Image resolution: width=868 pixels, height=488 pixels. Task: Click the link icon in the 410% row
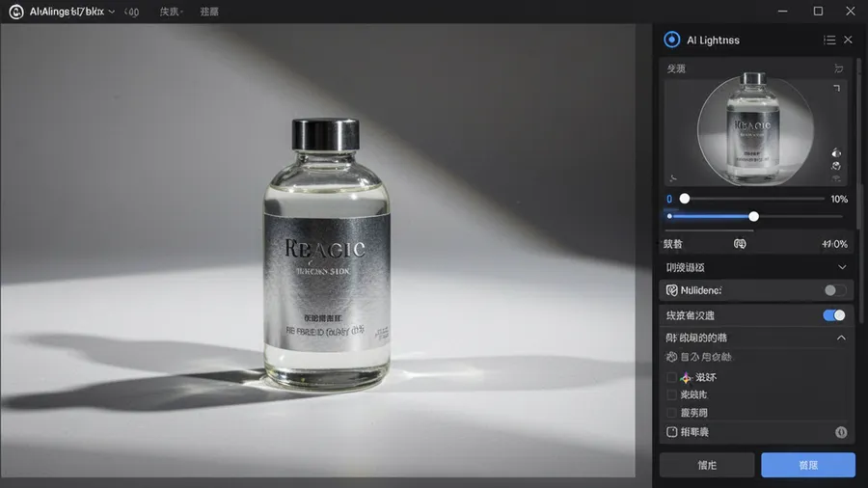click(740, 244)
